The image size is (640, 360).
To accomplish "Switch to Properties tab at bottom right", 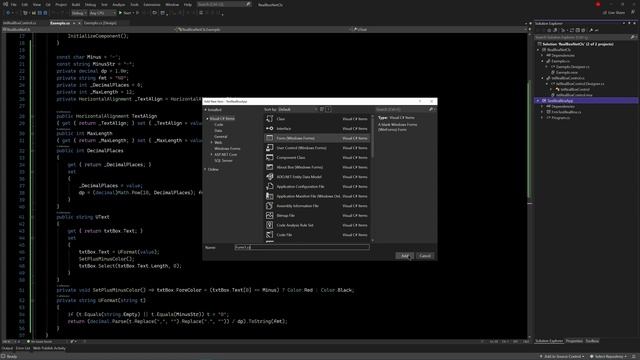I will (x=574, y=341).
